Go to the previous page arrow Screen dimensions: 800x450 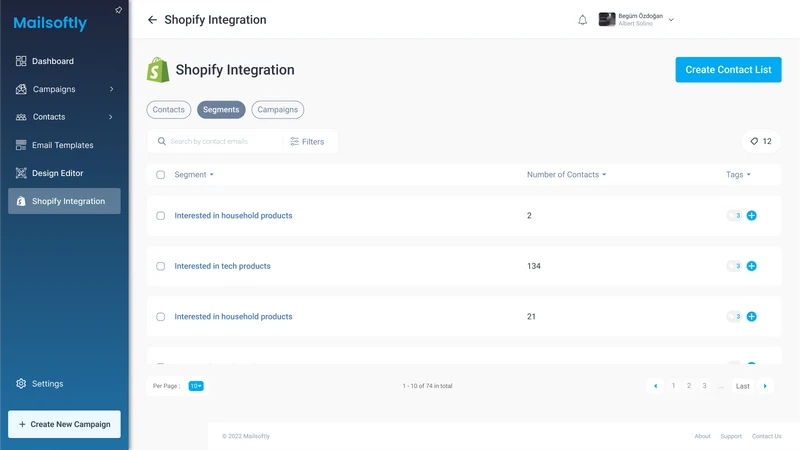[655, 386]
